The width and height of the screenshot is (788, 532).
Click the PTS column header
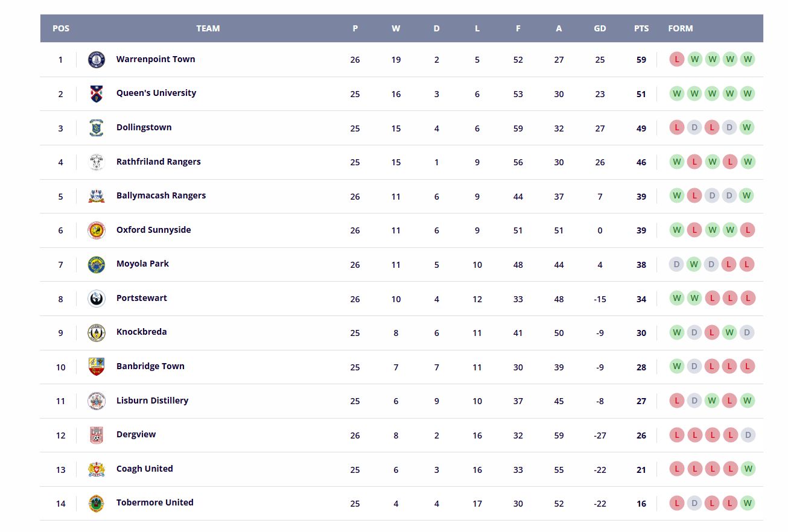click(641, 28)
